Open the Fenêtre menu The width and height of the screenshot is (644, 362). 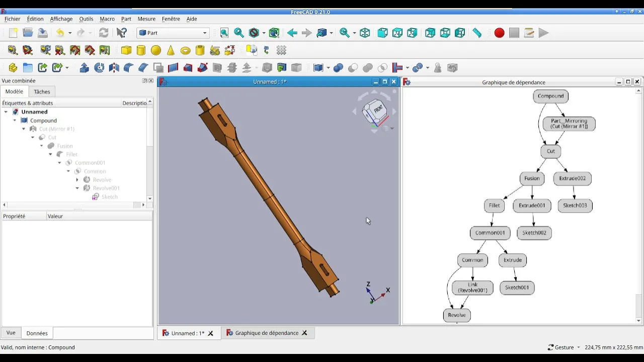pyautogui.click(x=171, y=19)
